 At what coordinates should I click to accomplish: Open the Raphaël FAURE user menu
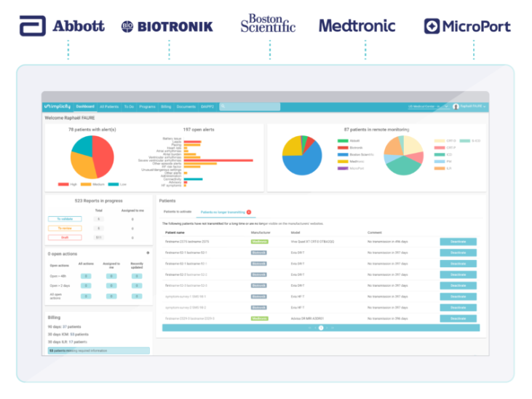pyautogui.click(x=469, y=106)
